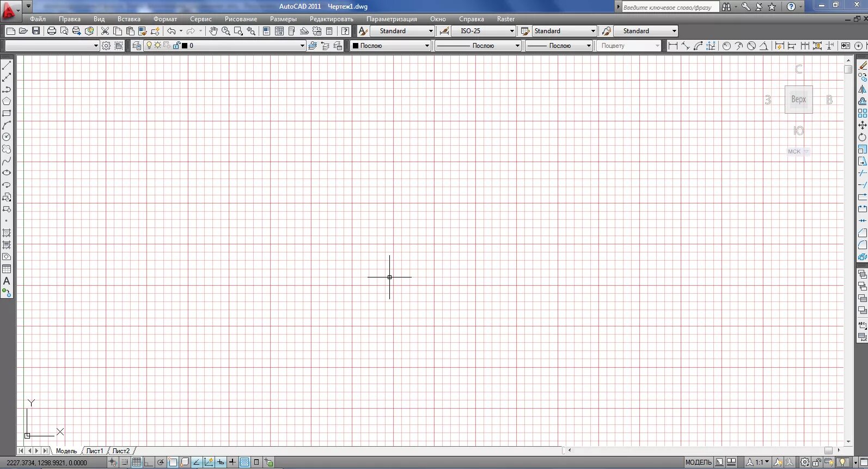The width and height of the screenshot is (868, 469).
Task: Select the Chamfer tool in modify toolbar
Action: 863,233
